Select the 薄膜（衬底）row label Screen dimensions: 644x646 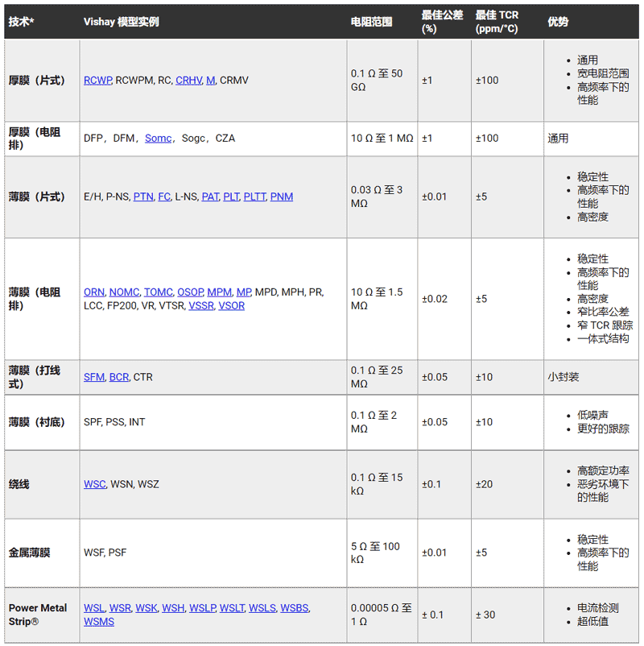(x=37, y=422)
